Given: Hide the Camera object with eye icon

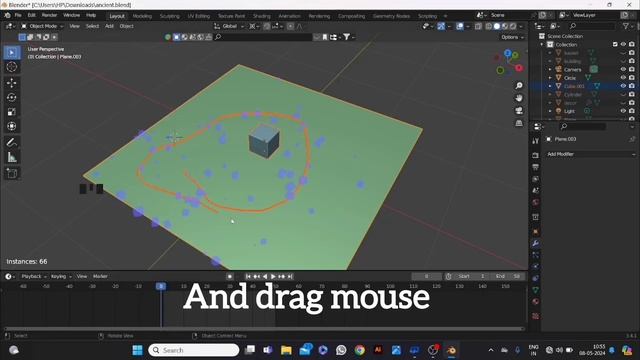Looking at the screenshot, I should click(623, 69).
